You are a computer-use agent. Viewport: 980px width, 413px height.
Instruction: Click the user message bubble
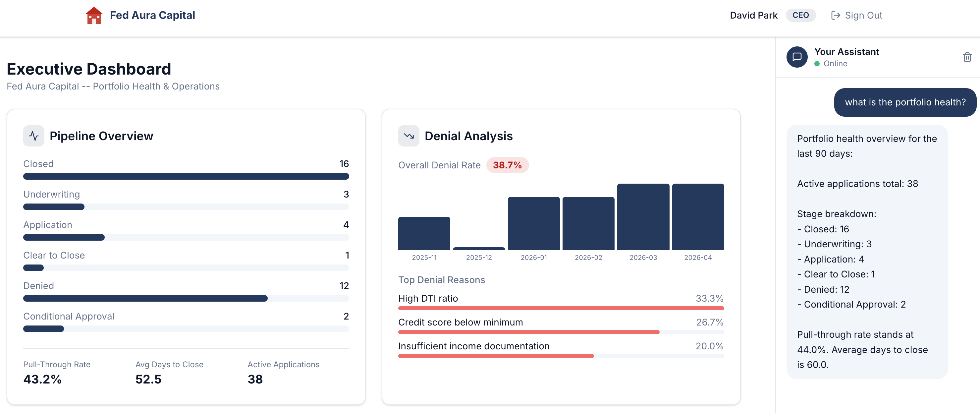click(x=905, y=102)
